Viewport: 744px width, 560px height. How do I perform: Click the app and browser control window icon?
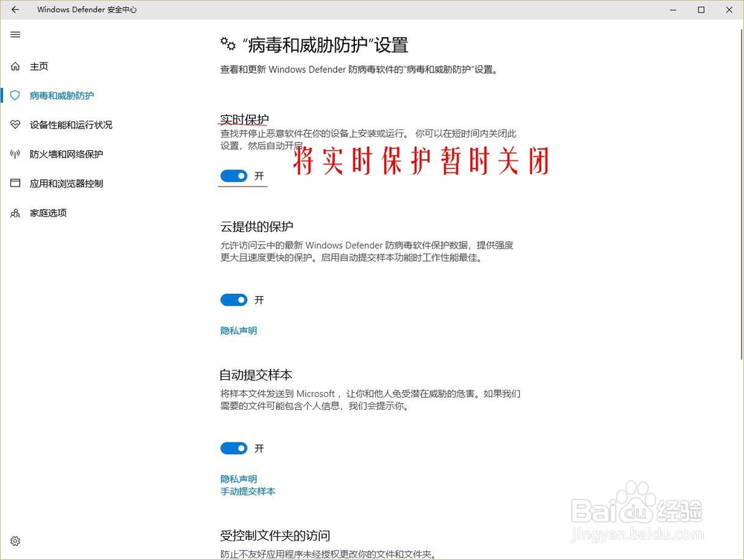[x=15, y=183]
